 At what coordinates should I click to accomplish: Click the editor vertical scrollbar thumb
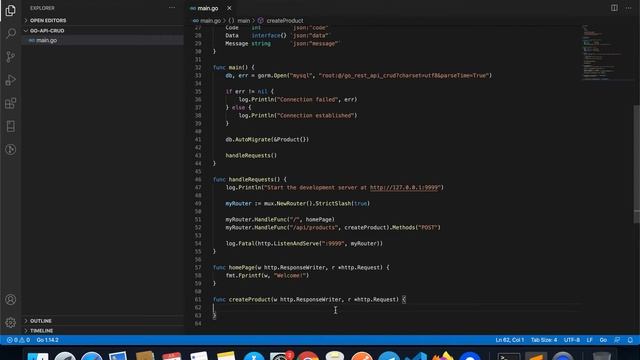point(636,163)
